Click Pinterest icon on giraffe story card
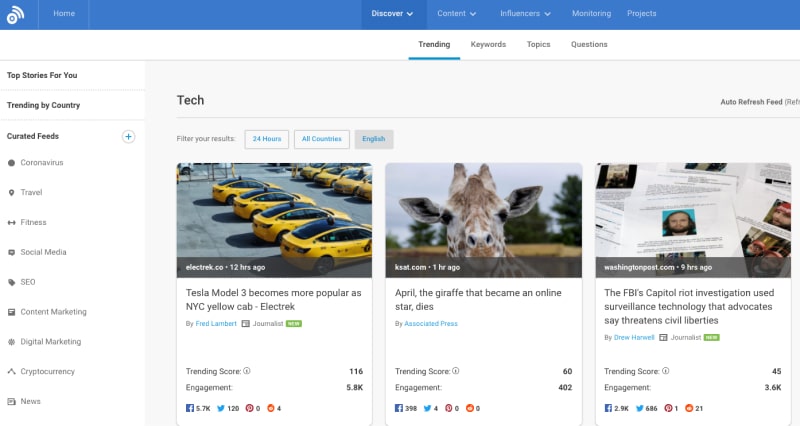 [x=448, y=408]
